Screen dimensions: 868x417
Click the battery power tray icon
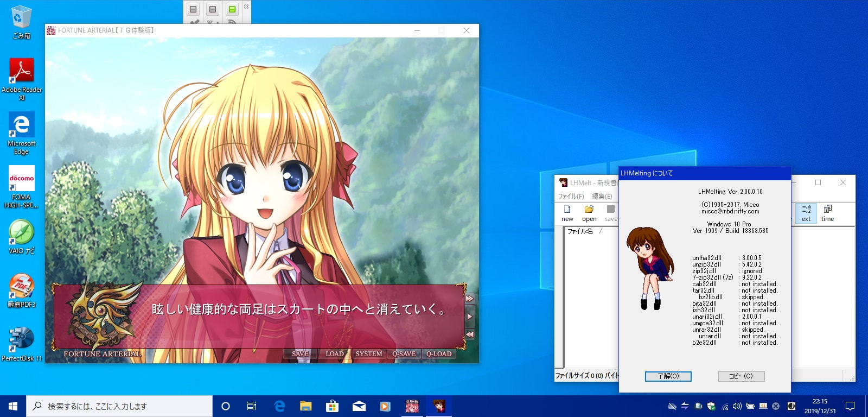tap(750, 406)
